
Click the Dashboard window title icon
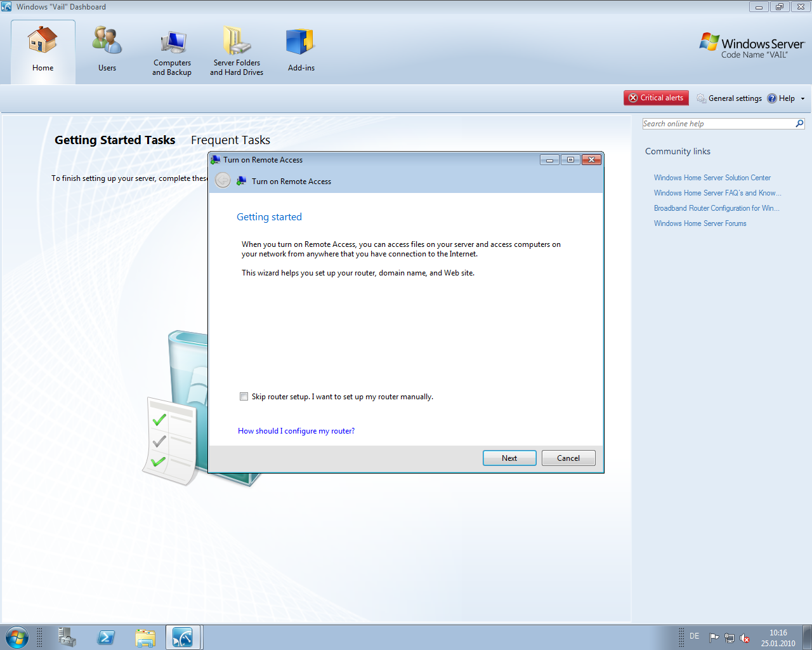[x=6, y=6]
